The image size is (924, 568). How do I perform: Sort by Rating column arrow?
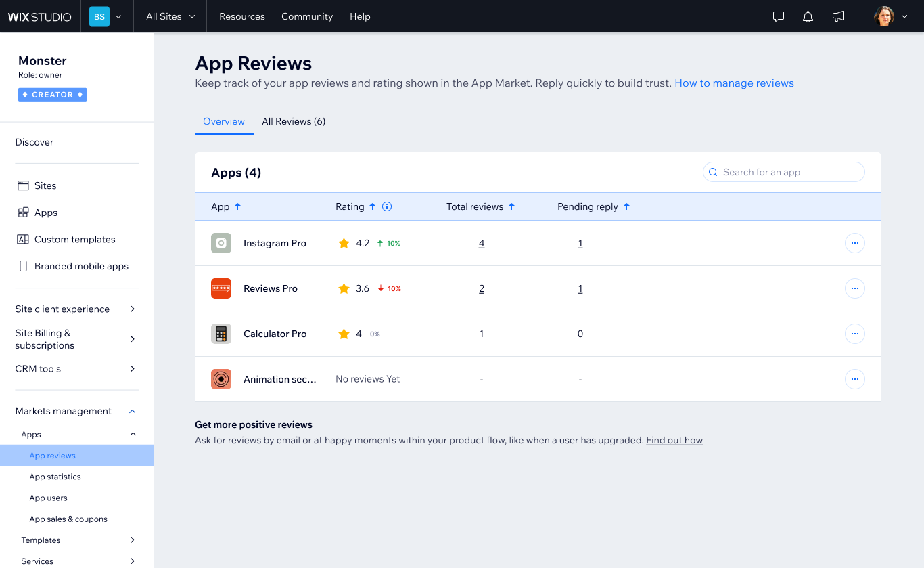(x=372, y=206)
